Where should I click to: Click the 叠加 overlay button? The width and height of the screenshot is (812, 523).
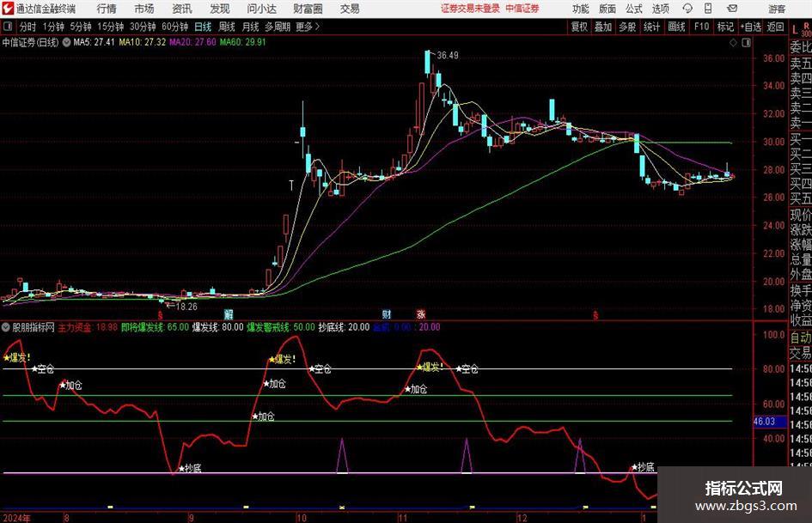(603, 27)
